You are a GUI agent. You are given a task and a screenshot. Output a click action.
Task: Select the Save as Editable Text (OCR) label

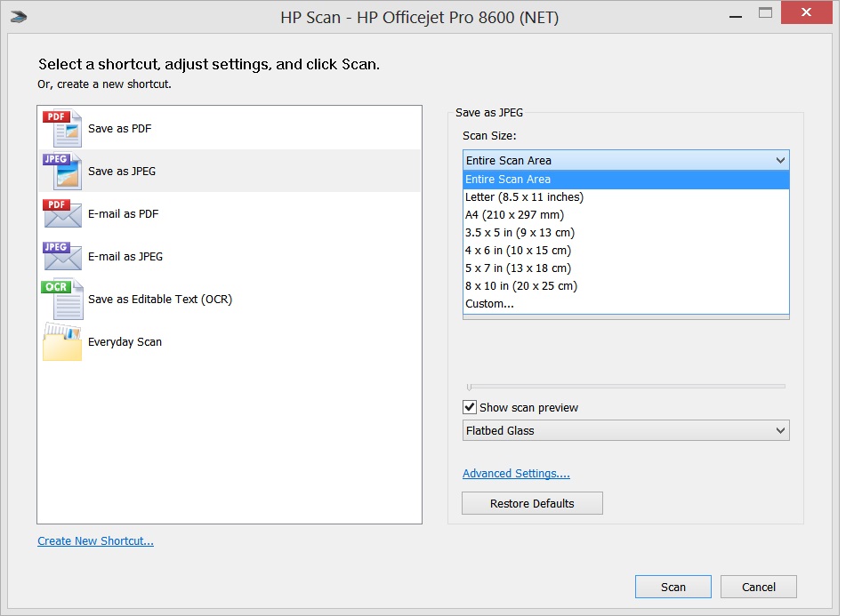(160, 300)
